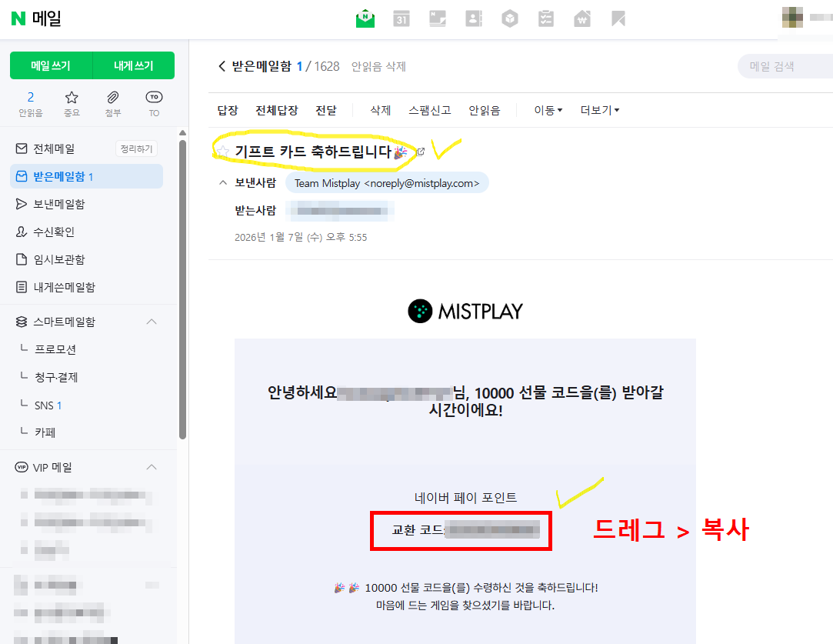The image size is (833, 644).
Task: Open 전체메일 folder
Action: coord(54,148)
